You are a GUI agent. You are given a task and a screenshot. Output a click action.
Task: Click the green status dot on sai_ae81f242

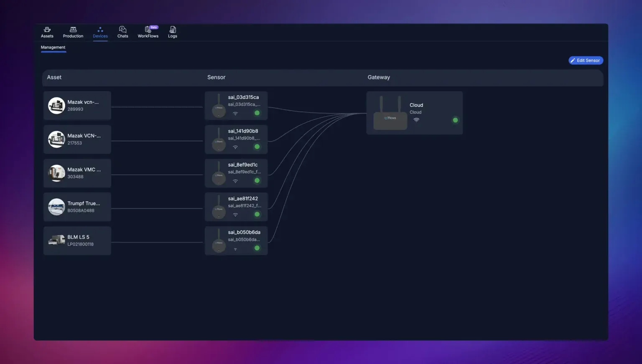(x=257, y=215)
